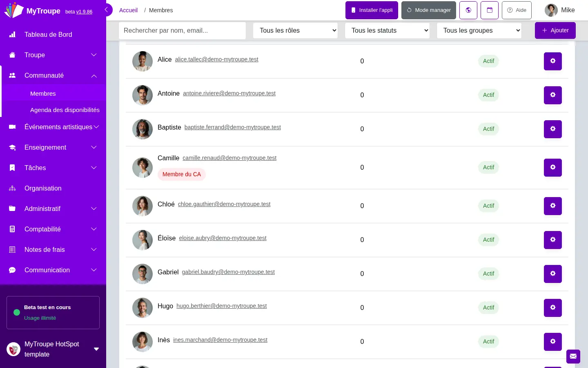
Task: Click the name Chloé in the list
Action: point(166,204)
